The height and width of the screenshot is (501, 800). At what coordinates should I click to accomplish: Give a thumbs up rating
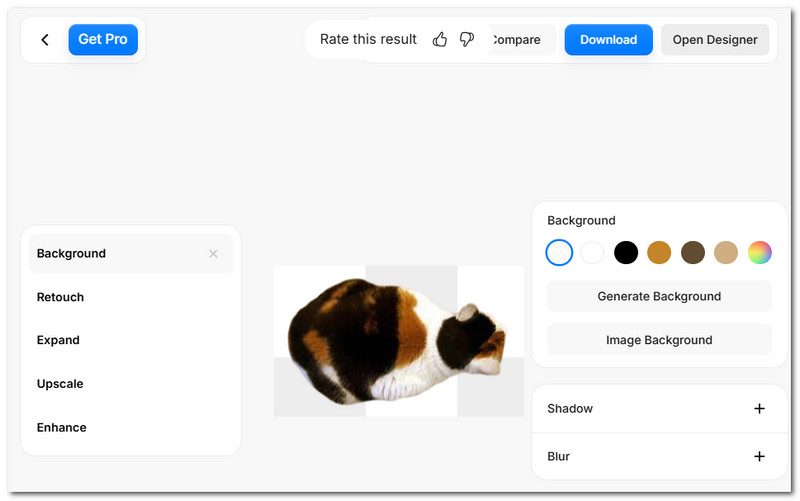[439, 39]
